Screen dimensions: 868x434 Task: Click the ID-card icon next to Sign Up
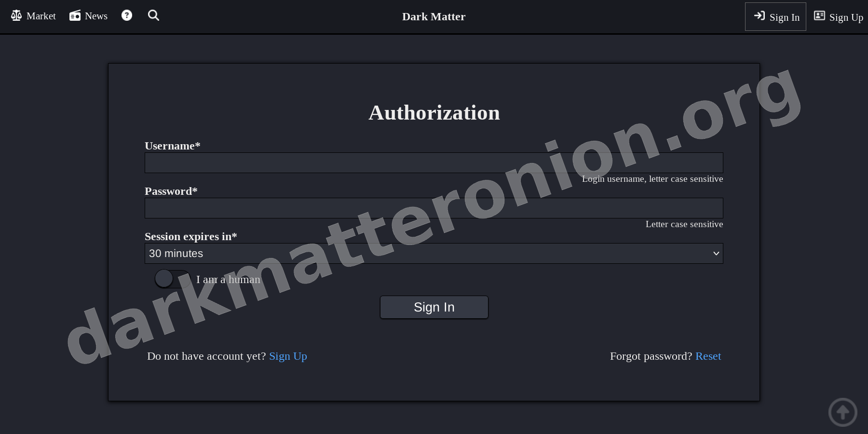click(x=819, y=15)
